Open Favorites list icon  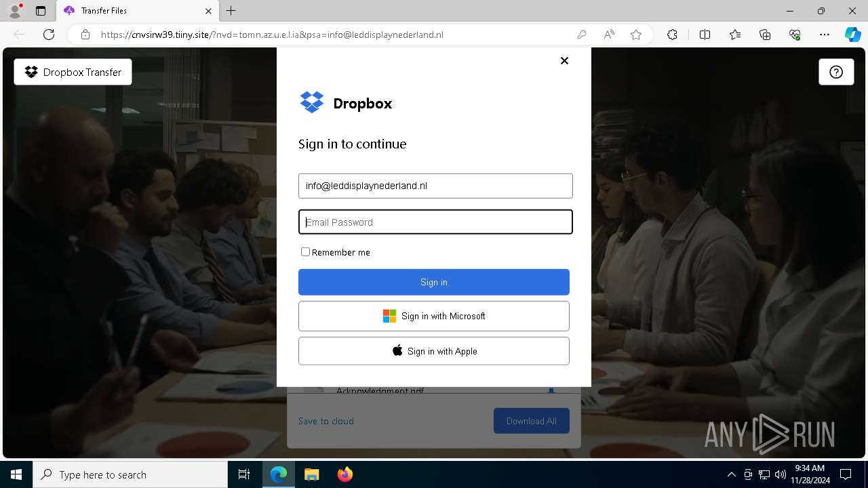(x=735, y=35)
